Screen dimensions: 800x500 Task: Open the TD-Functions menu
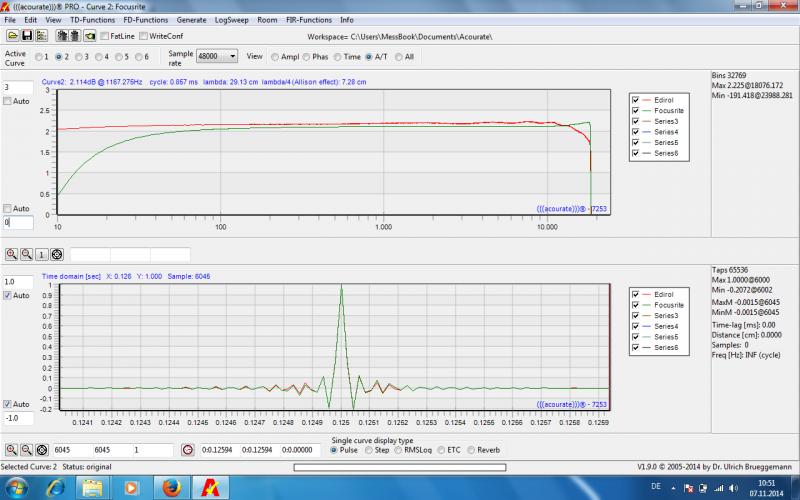click(92, 20)
